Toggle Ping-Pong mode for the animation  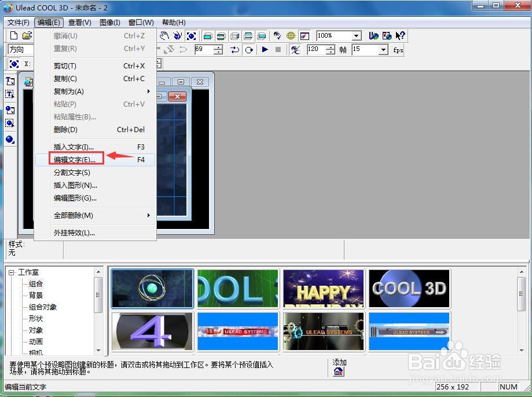pos(235,50)
